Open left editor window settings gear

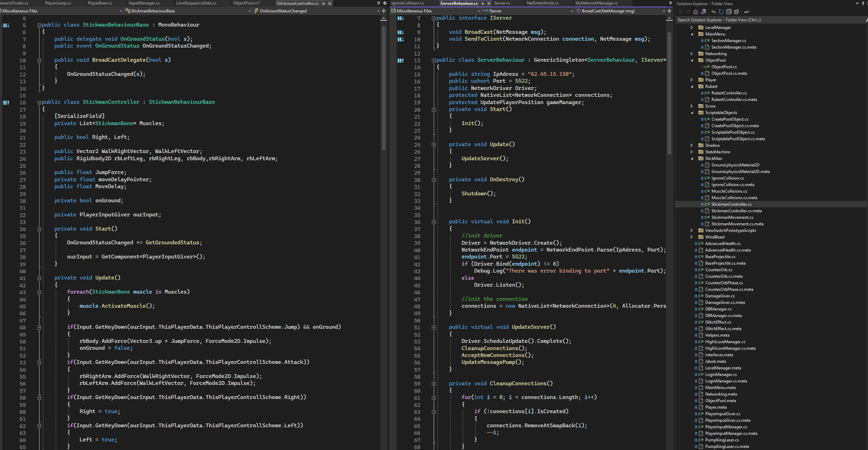tap(385, 3)
